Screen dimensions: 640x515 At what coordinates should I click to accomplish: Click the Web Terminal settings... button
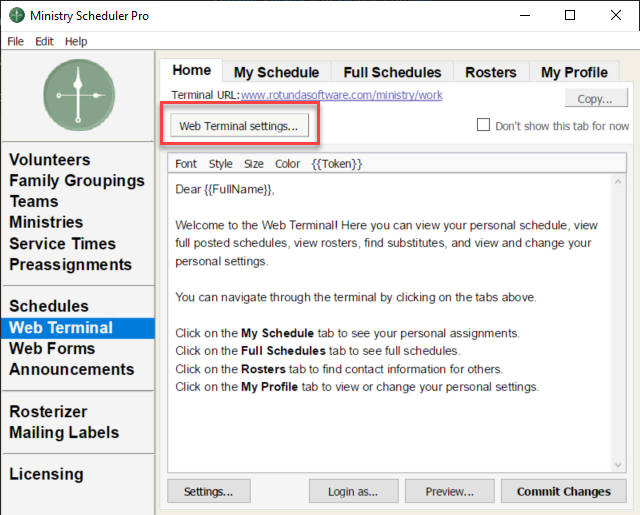[239, 126]
